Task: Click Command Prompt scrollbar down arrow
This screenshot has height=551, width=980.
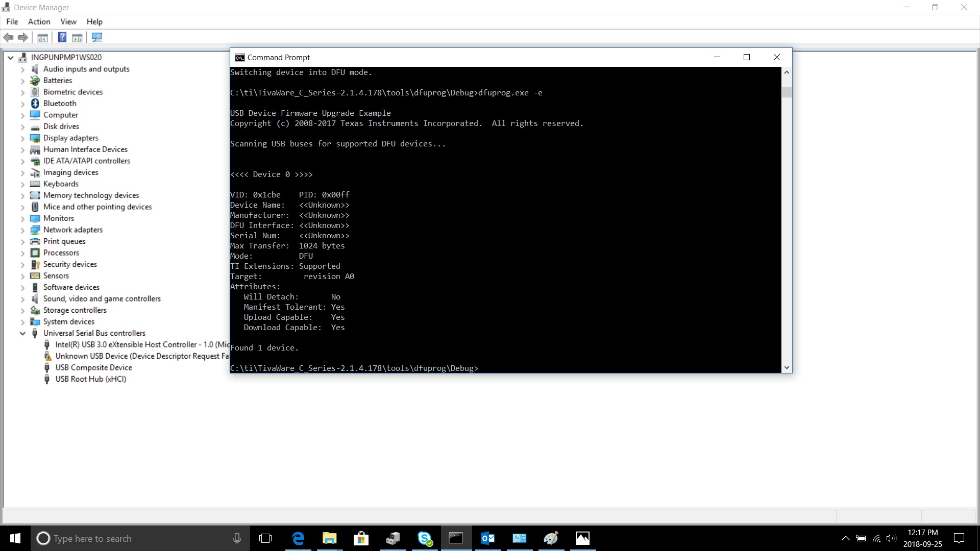Action: click(787, 367)
